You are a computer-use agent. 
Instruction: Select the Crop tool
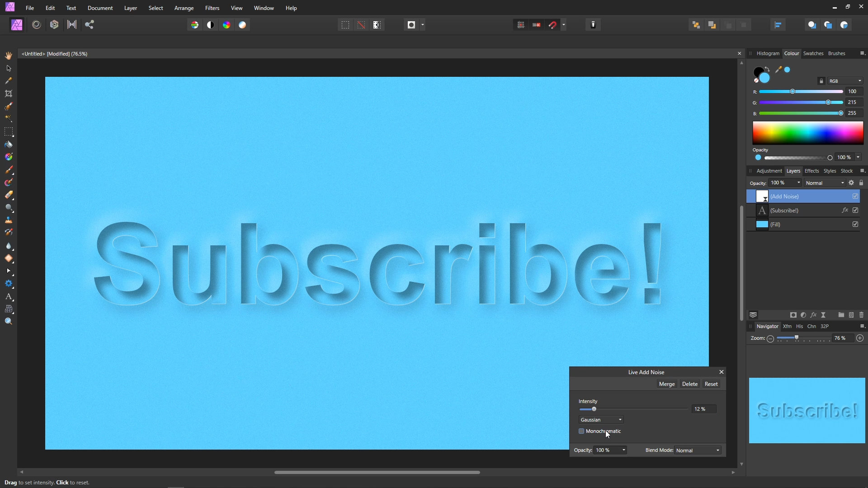[9, 94]
